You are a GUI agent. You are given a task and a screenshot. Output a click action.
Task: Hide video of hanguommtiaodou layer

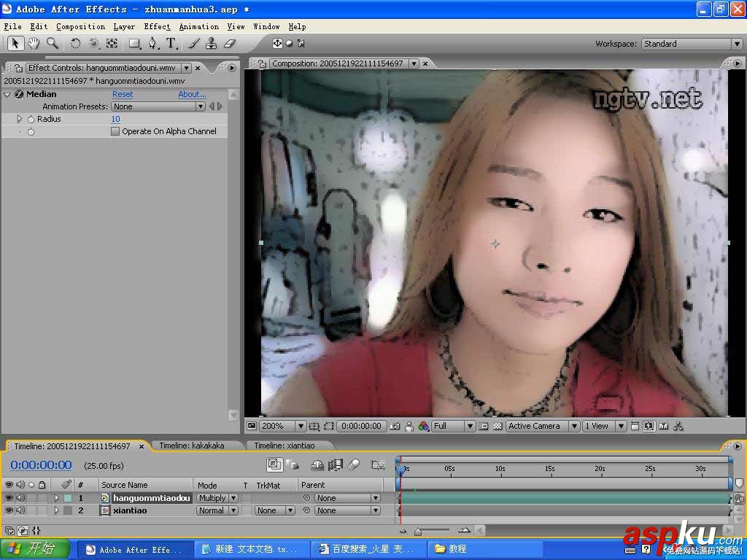(9, 497)
